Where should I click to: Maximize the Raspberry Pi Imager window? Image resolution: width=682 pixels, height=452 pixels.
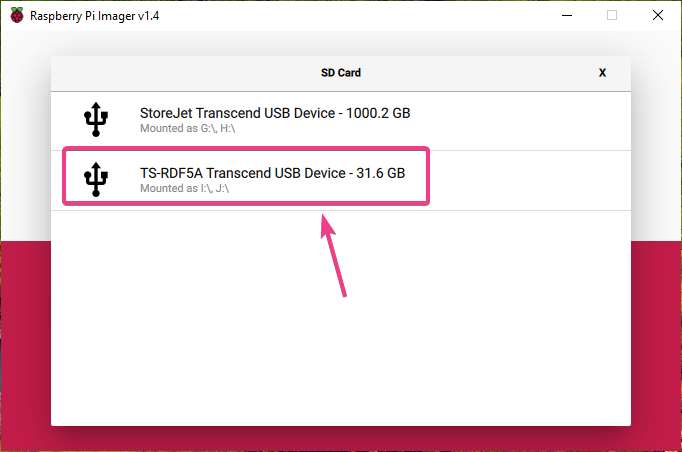(x=612, y=15)
